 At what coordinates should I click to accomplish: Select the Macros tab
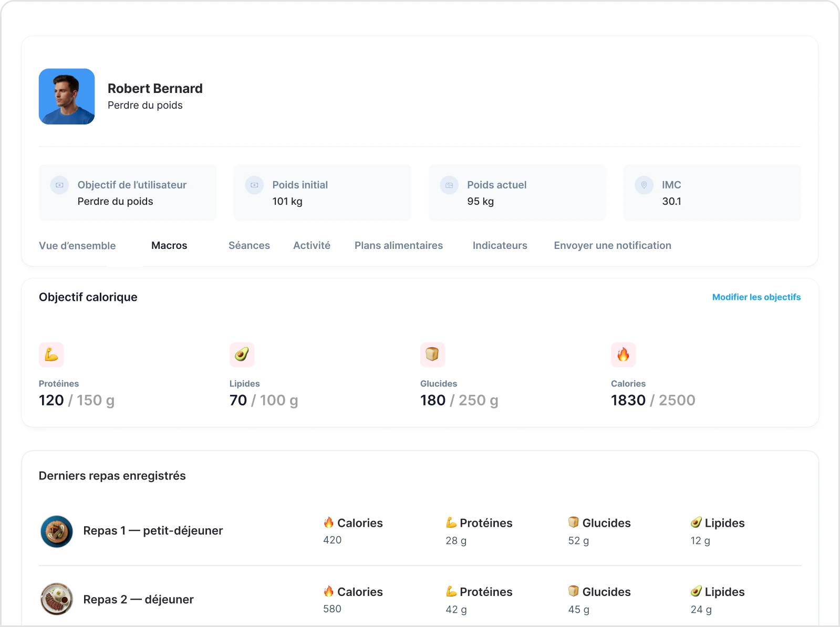[x=169, y=245]
